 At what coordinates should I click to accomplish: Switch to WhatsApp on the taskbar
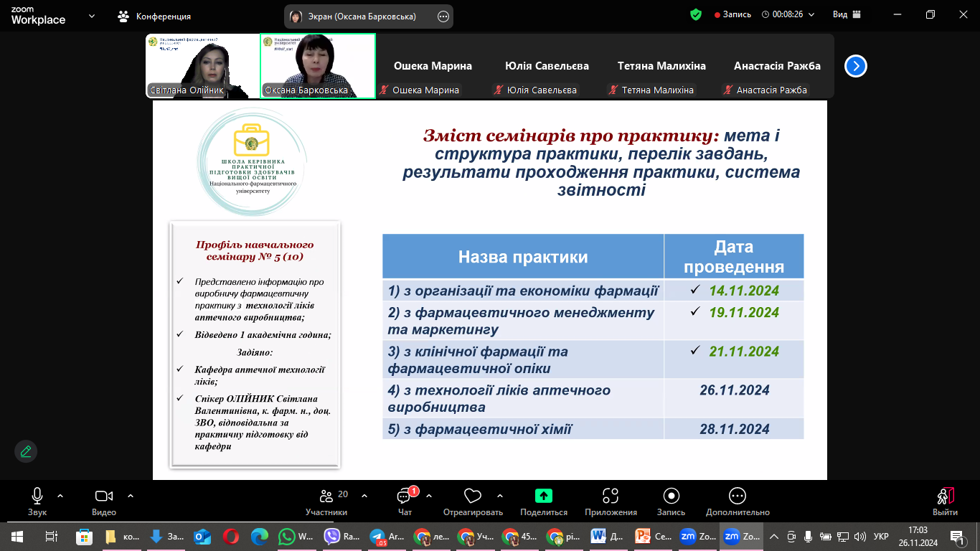tap(296, 536)
